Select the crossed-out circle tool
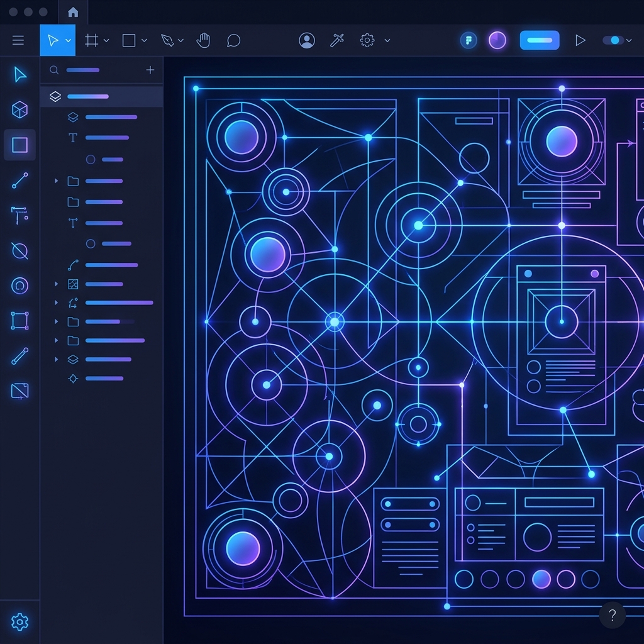 point(19,250)
